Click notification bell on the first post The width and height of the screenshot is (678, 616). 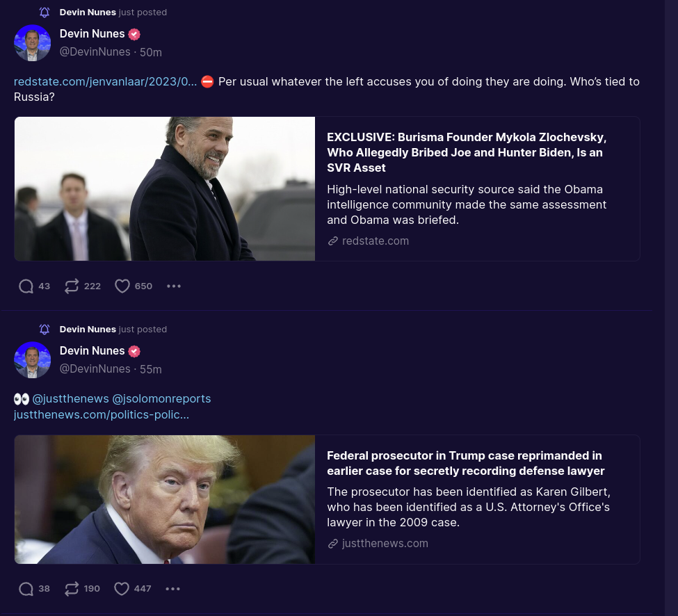coord(45,12)
